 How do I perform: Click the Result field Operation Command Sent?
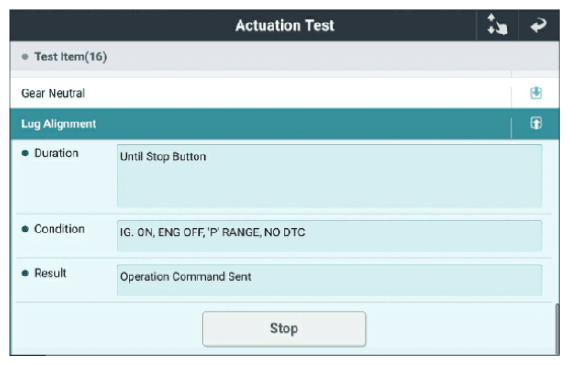[329, 280]
